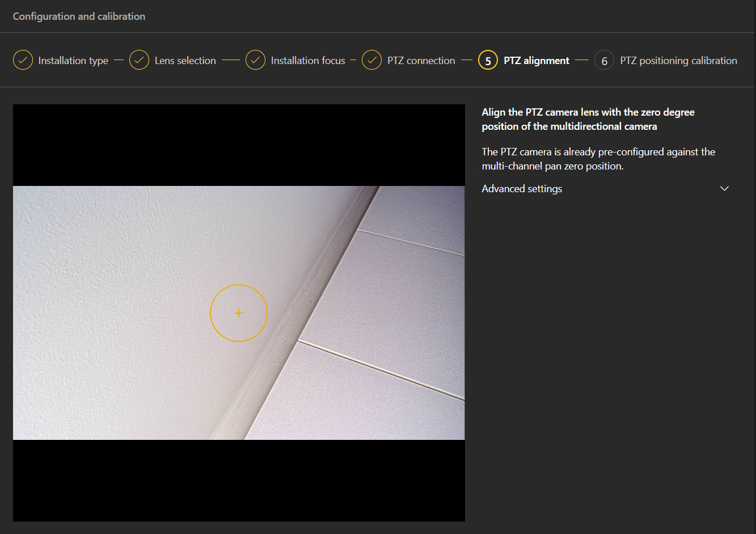This screenshot has width=756, height=534.
Task: Open the Lens selection step
Action: tap(185, 60)
